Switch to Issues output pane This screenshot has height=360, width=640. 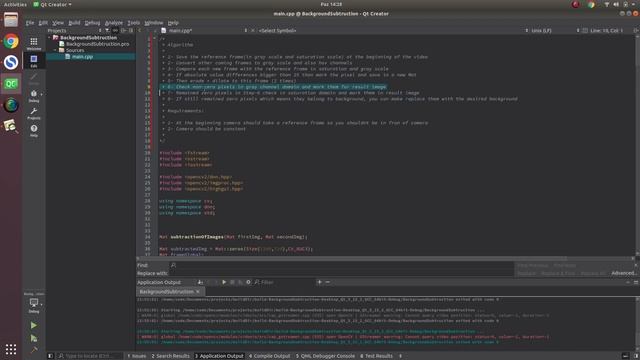coord(136,356)
